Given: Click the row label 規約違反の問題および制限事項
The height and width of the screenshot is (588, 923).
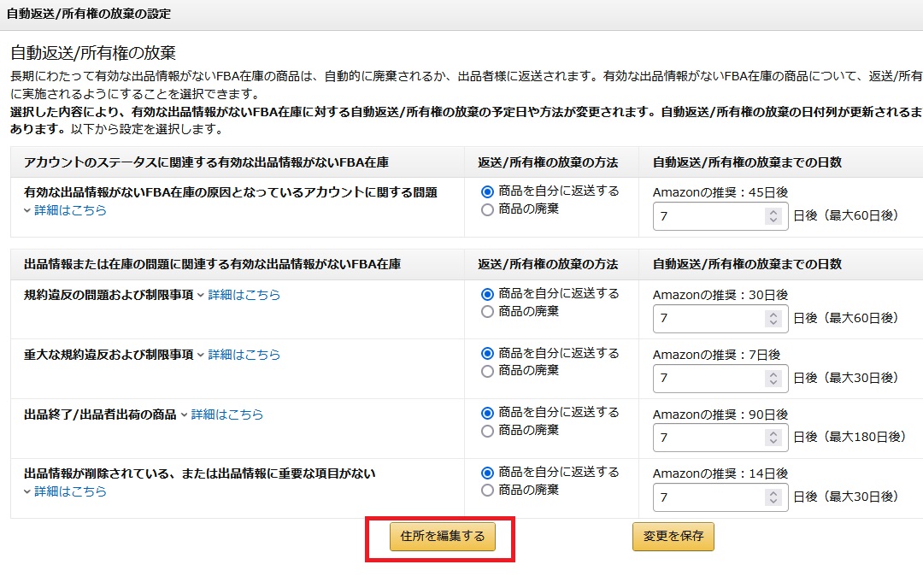Looking at the screenshot, I should 109,295.
